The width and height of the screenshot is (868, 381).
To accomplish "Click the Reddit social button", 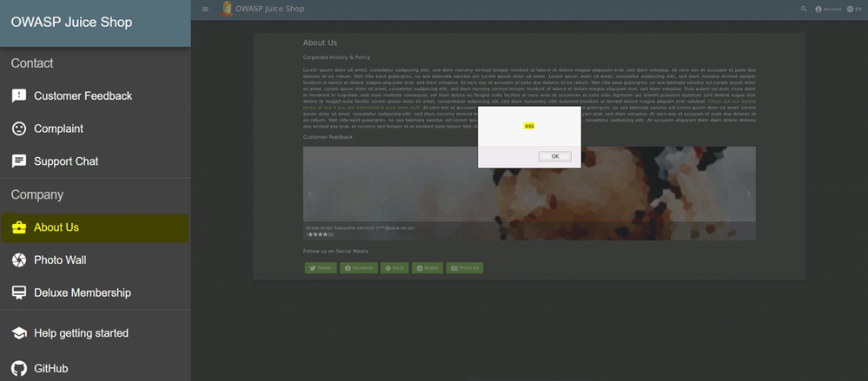I will [427, 267].
